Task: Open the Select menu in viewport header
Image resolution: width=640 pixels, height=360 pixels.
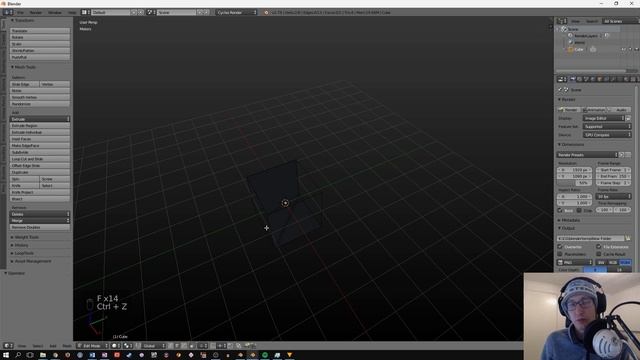Action: click(x=38, y=346)
